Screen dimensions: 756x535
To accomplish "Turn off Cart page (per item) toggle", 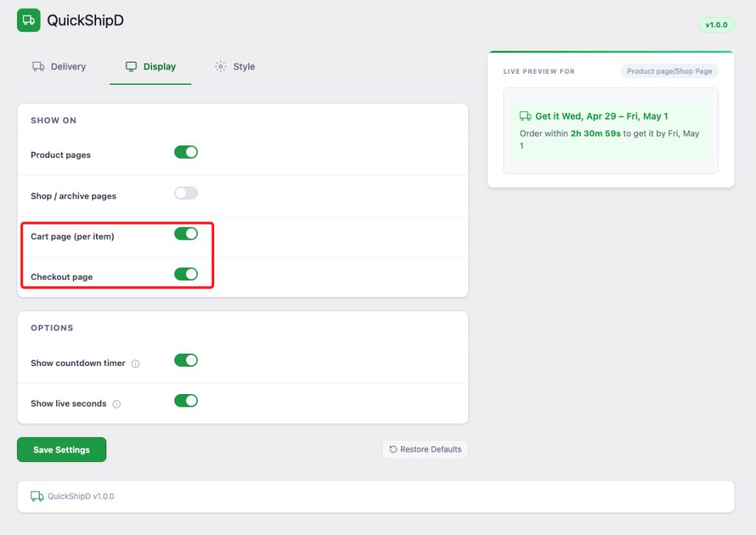I will pos(186,234).
